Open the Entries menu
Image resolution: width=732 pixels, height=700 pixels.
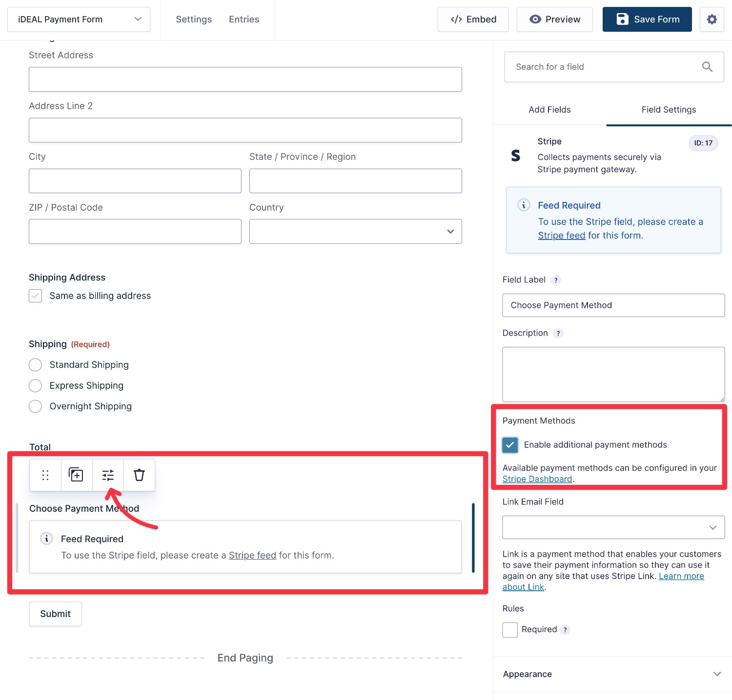click(x=244, y=20)
